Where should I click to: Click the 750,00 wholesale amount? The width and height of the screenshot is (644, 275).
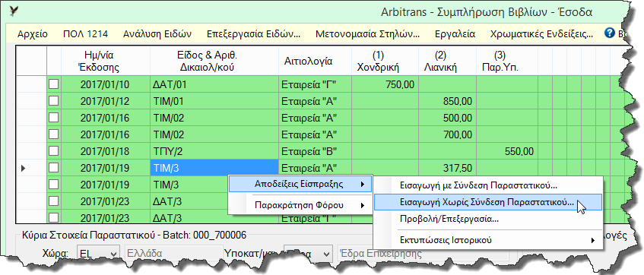coord(385,85)
